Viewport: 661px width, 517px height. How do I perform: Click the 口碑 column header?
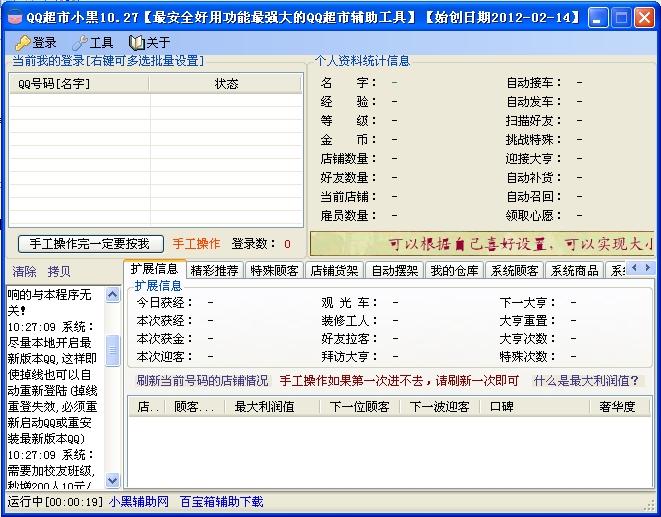click(x=535, y=407)
